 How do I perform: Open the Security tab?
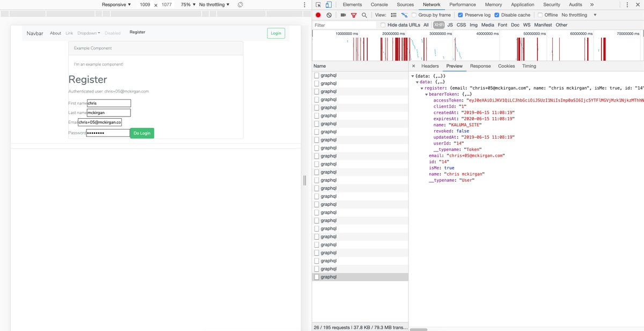[552, 4]
